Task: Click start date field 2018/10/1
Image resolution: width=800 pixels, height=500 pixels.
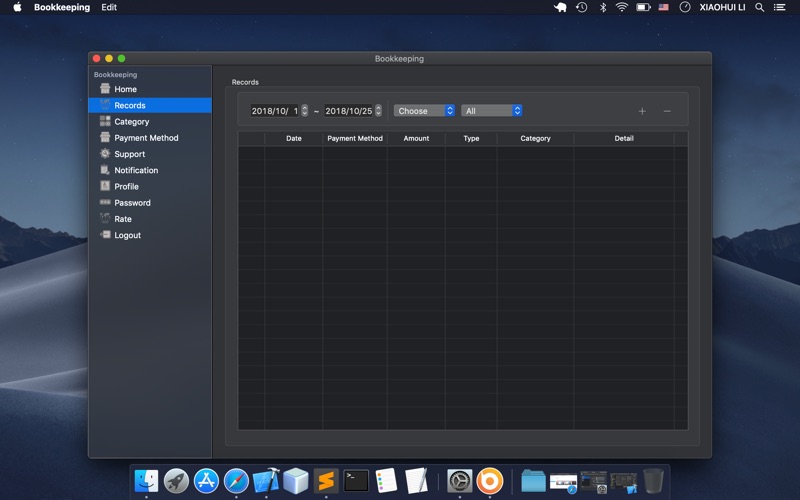Action: 274,111
